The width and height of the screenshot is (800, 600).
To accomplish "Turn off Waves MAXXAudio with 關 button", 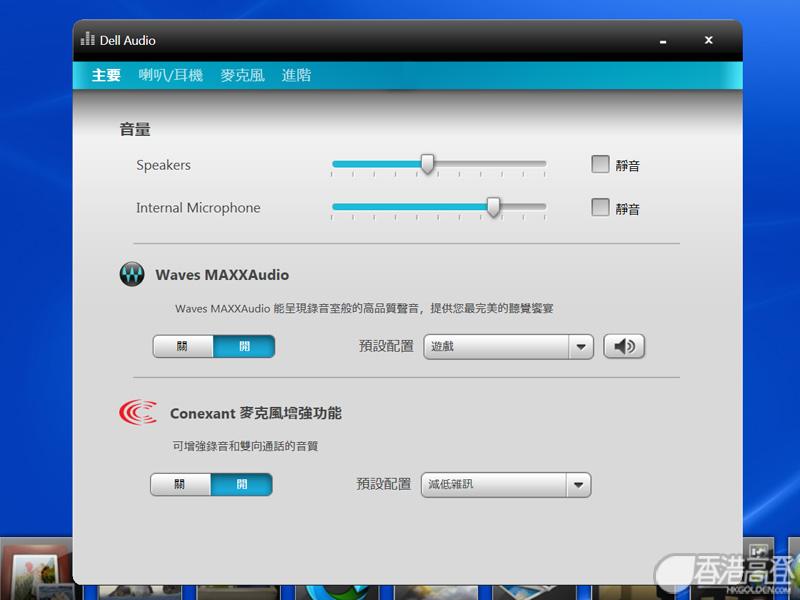I will pos(183,347).
